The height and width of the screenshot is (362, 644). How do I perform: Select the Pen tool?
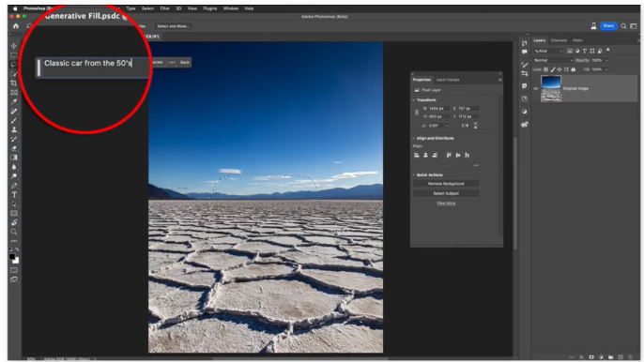[14, 186]
